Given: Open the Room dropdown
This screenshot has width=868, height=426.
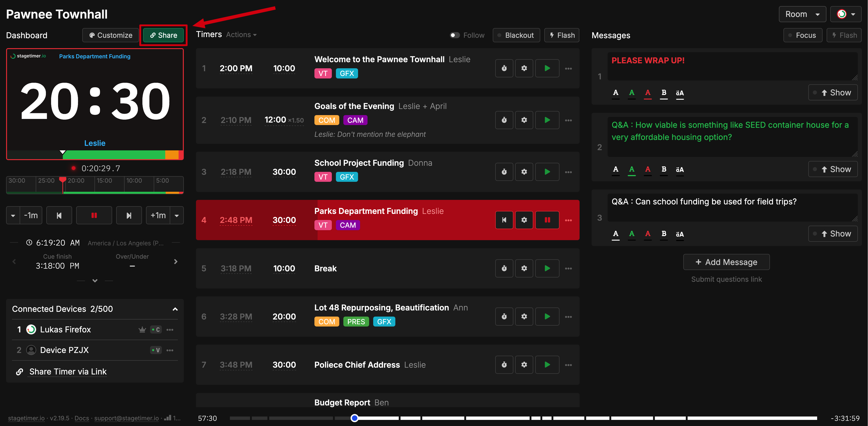Looking at the screenshot, I should pos(802,14).
